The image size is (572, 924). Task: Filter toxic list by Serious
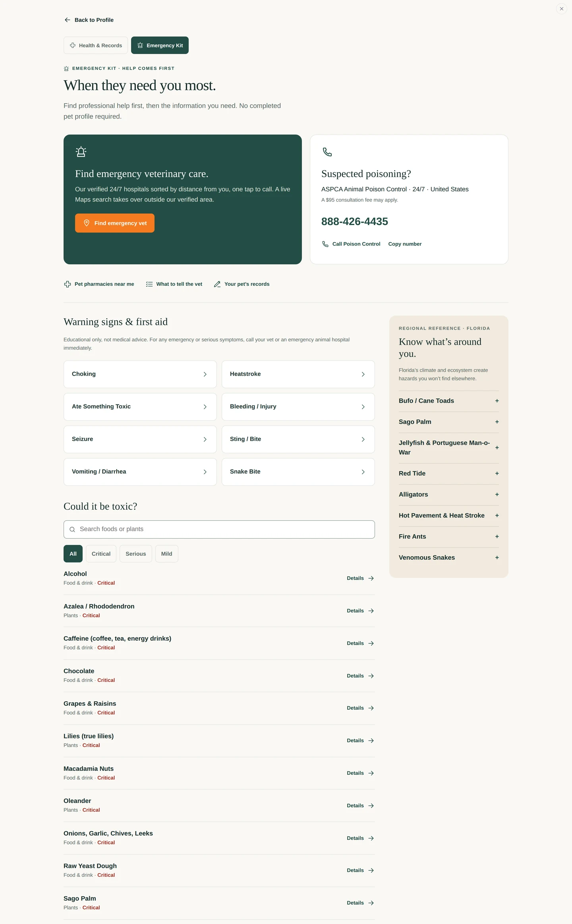pyautogui.click(x=136, y=554)
